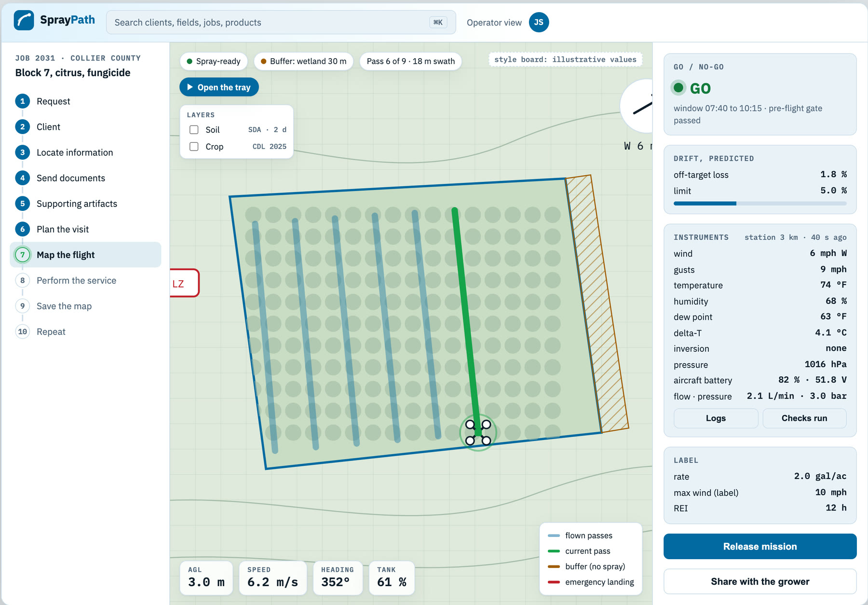This screenshot has width=868, height=605.
Task: Click the SPEED 6.2 m/s readout
Action: click(273, 578)
